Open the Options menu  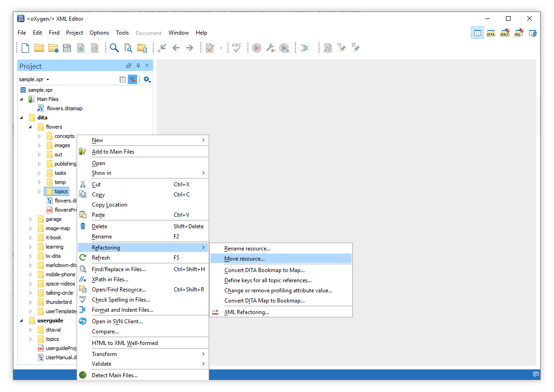[x=99, y=33]
